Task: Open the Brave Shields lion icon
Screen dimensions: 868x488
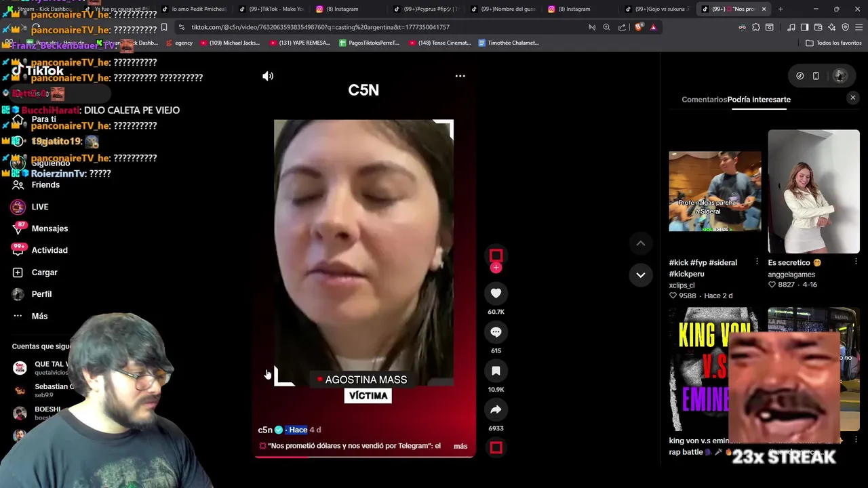Action: (639, 27)
